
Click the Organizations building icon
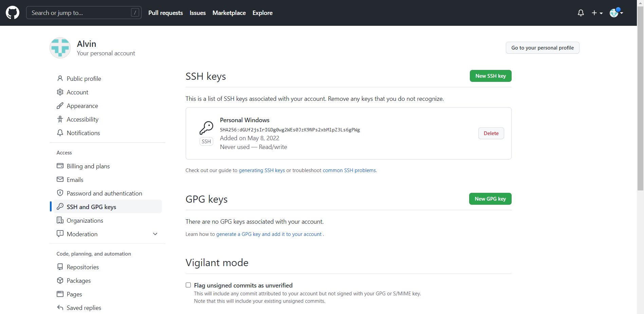pyautogui.click(x=60, y=220)
